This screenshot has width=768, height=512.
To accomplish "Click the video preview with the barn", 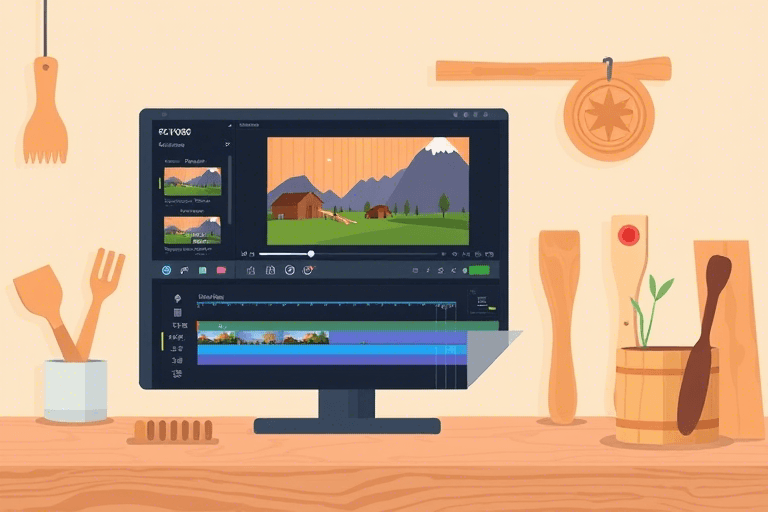I will [367, 190].
